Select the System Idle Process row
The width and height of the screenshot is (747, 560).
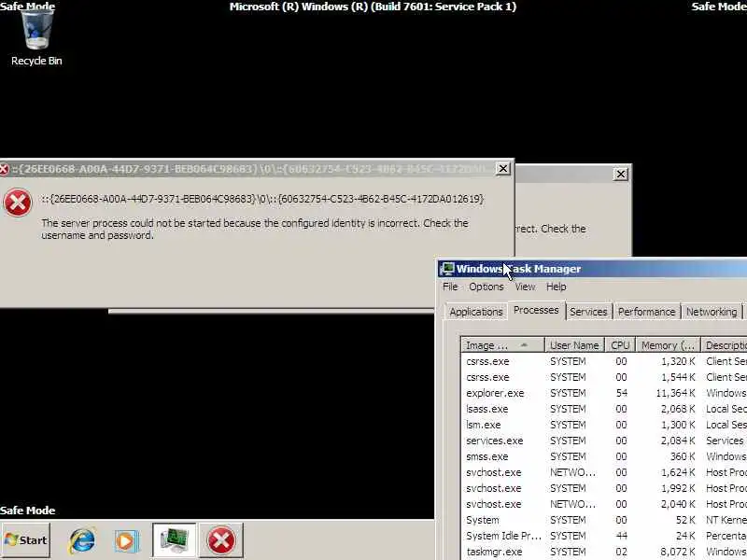604,536
